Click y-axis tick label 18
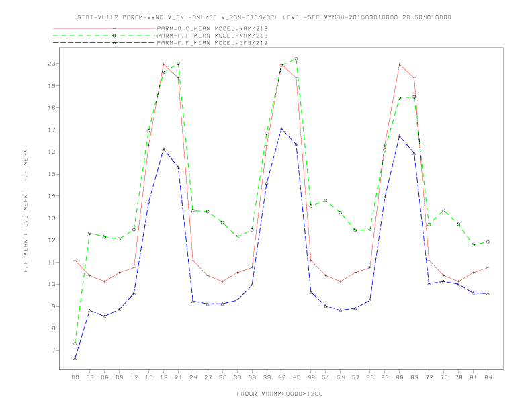 pos(52,108)
